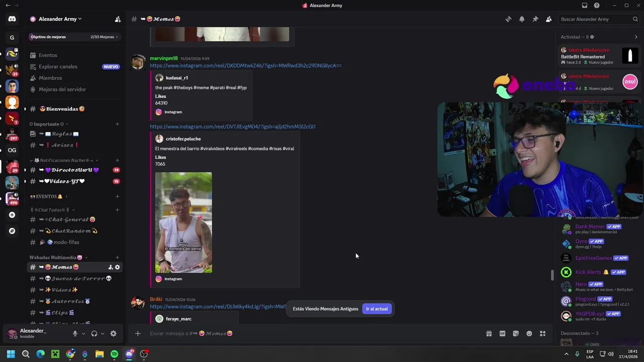Screen dimensions: 644x362
Task: Open Memes channel settings gear
Action: coord(118,267)
